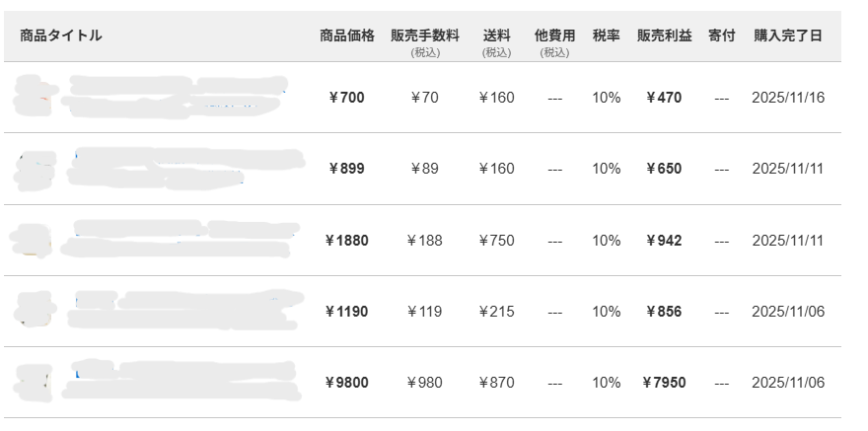Click the ¥215 shipping cost value

(x=496, y=312)
